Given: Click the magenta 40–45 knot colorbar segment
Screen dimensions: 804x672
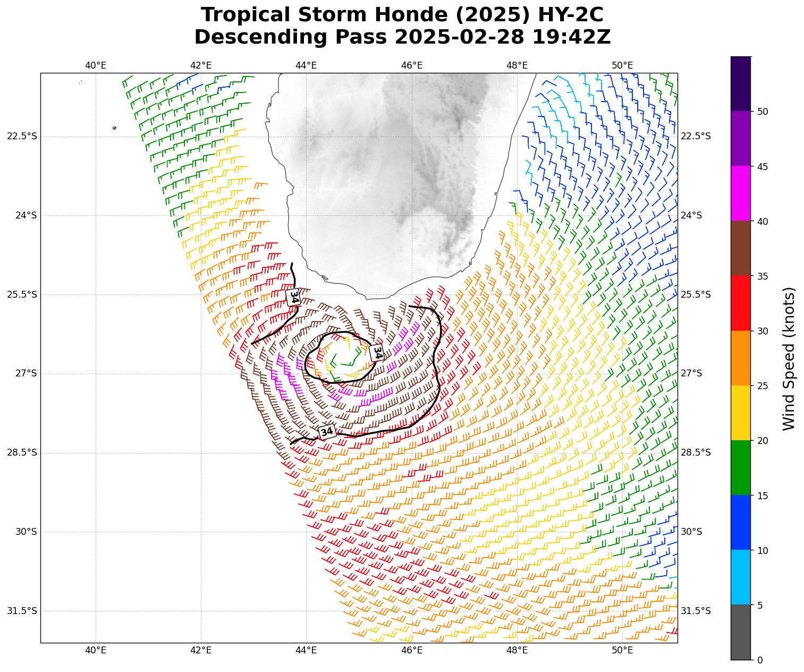Looking at the screenshot, I should [x=740, y=193].
